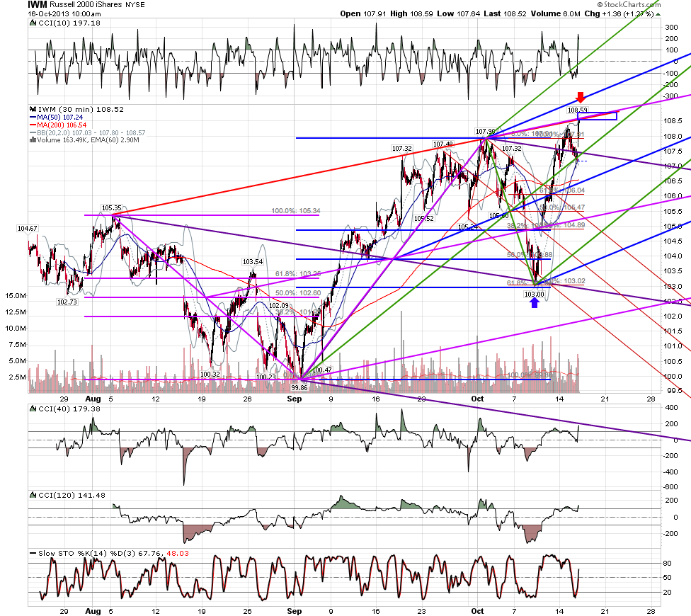Click the 100.23 low price label
The width and height of the screenshot is (691, 616).
[265, 377]
